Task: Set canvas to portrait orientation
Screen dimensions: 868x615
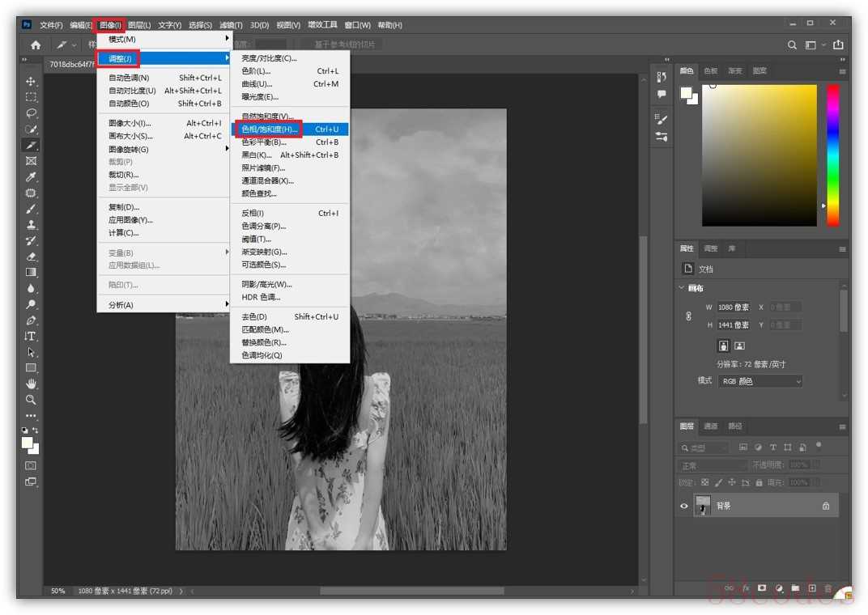Action: click(x=724, y=346)
